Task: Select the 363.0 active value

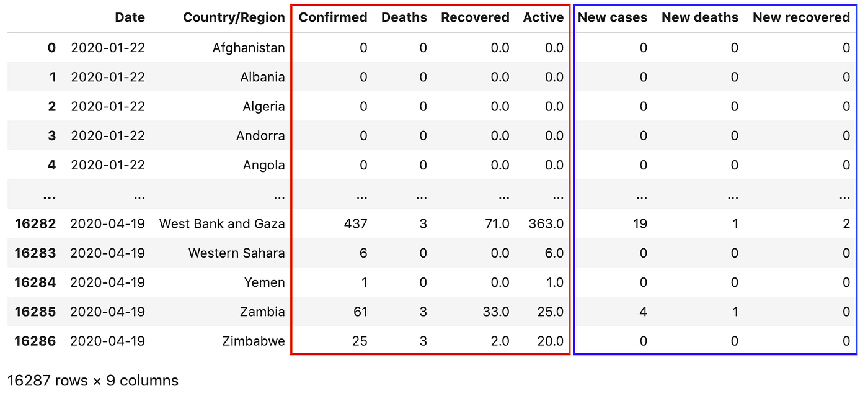Action: tap(546, 223)
